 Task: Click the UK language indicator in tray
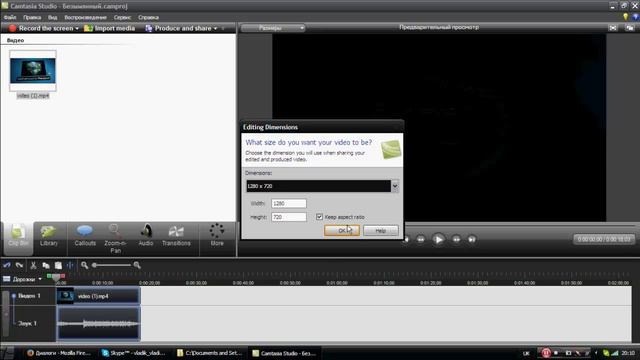(x=526, y=353)
